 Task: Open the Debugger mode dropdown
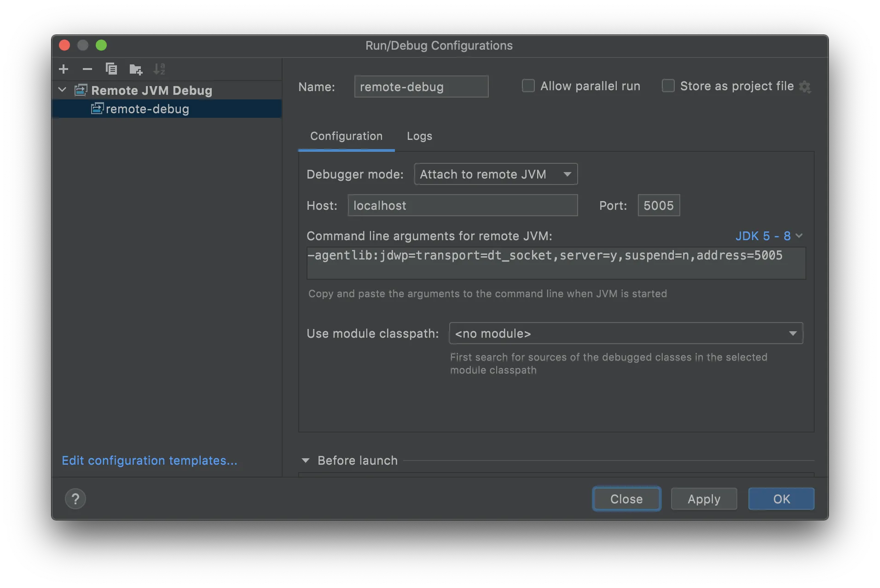[x=496, y=174]
